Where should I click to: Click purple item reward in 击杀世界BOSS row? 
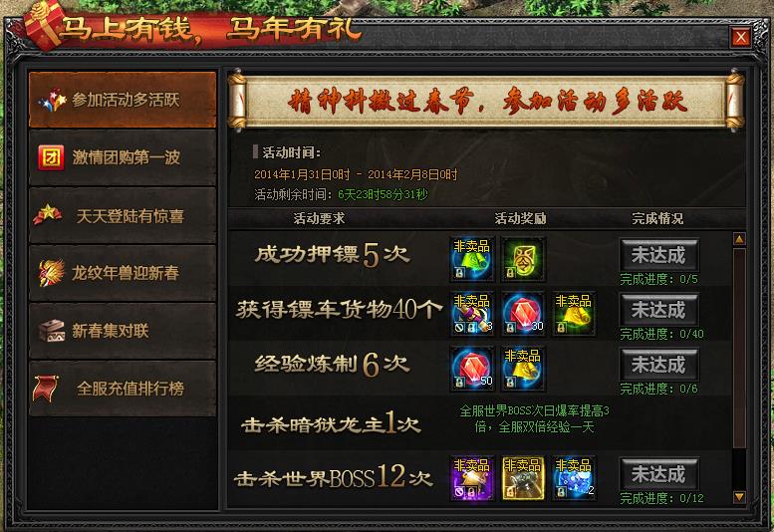tap(472, 478)
